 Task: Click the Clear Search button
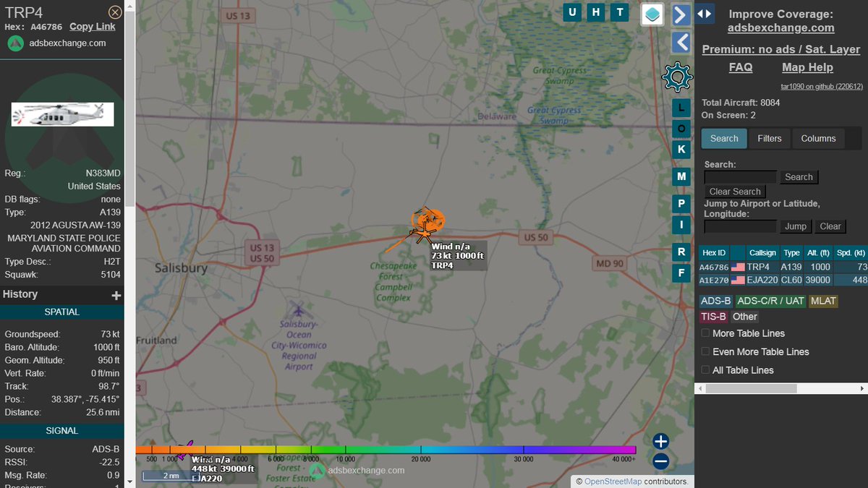point(735,191)
